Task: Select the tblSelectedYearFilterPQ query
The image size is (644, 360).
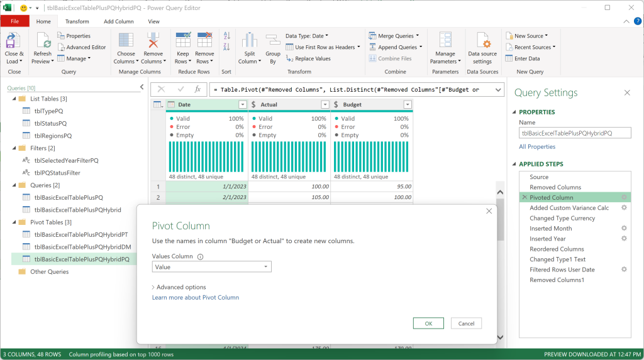Action: [66, 160]
